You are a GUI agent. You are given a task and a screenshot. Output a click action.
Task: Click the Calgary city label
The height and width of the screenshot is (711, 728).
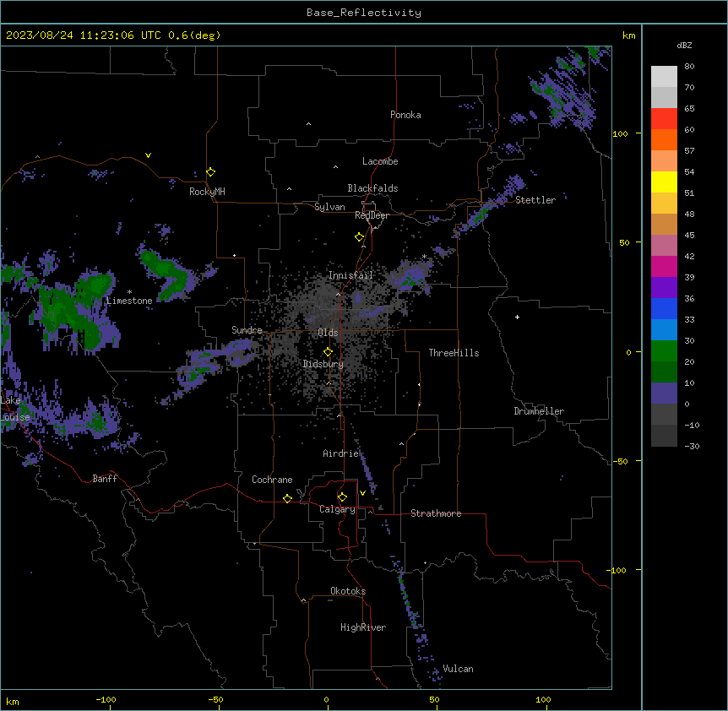337,509
